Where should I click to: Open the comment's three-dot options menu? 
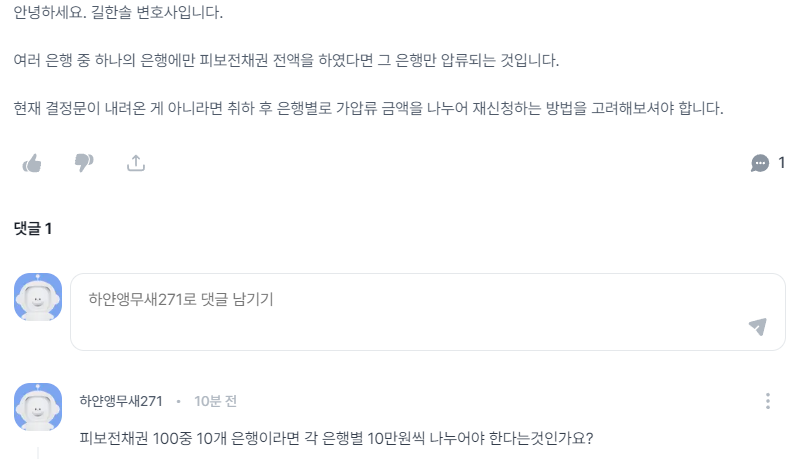tap(767, 401)
